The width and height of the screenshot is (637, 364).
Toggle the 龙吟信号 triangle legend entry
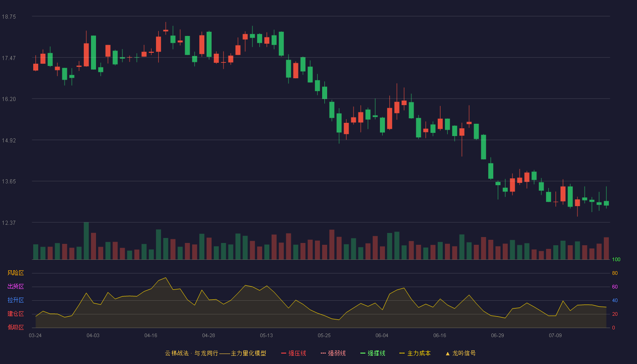click(x=460, y=353)
